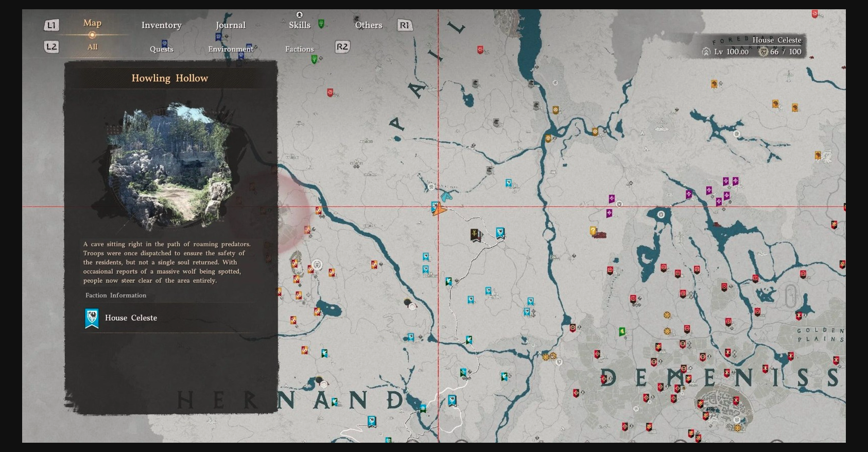Select the green banner marker beside Skills
This screenshot has height=452, width=868.
(321, 24)
